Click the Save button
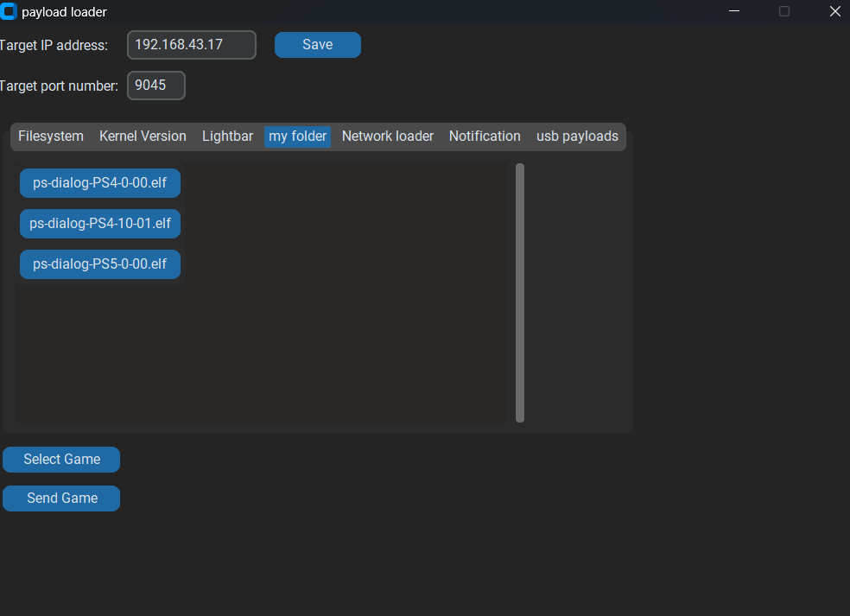The width and height of the screenshot is (850, 616). pyautogui.click(x=317, y=44)
